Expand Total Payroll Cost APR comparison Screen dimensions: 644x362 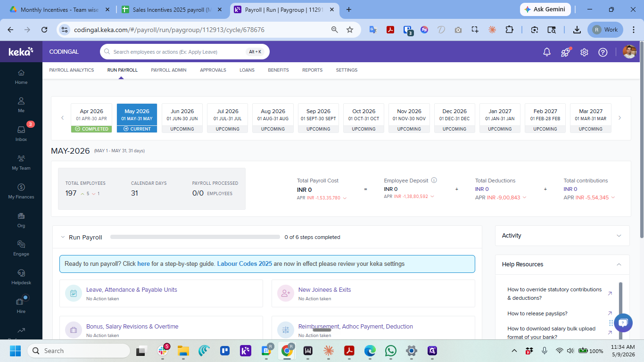pyautogui.click(x=345, y=198)
